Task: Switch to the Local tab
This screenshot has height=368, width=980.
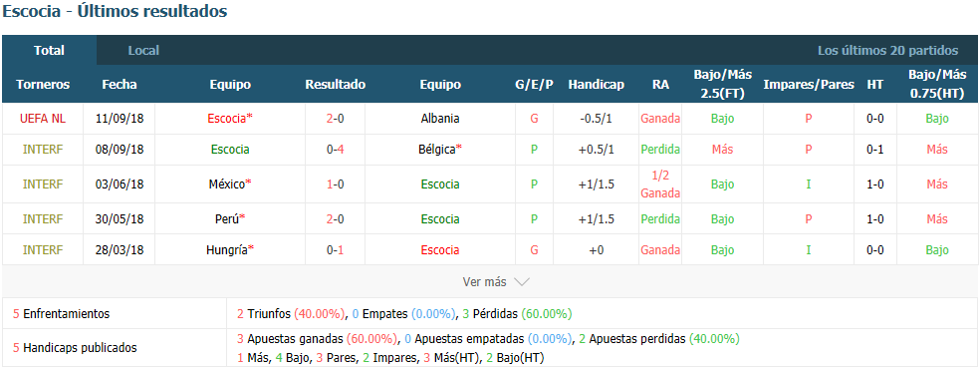Action: 143,51
